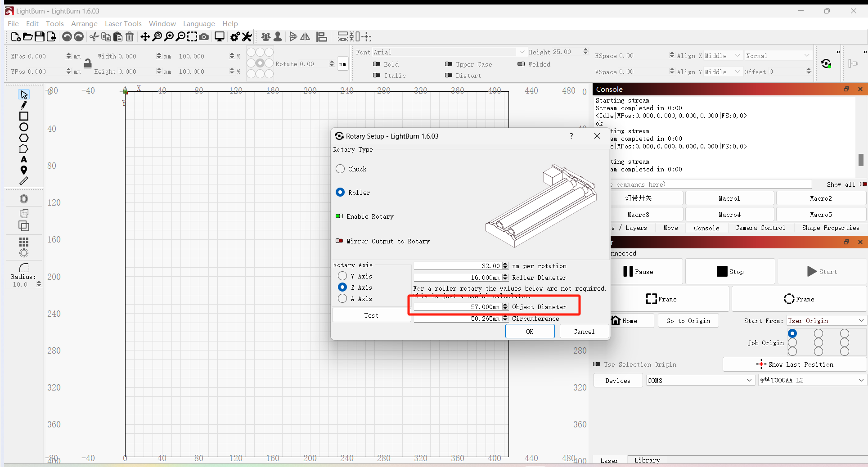Viewport: 868px width, 467px height.
Task: Select the Position Laser marker tool
Action: click(24, 170)
